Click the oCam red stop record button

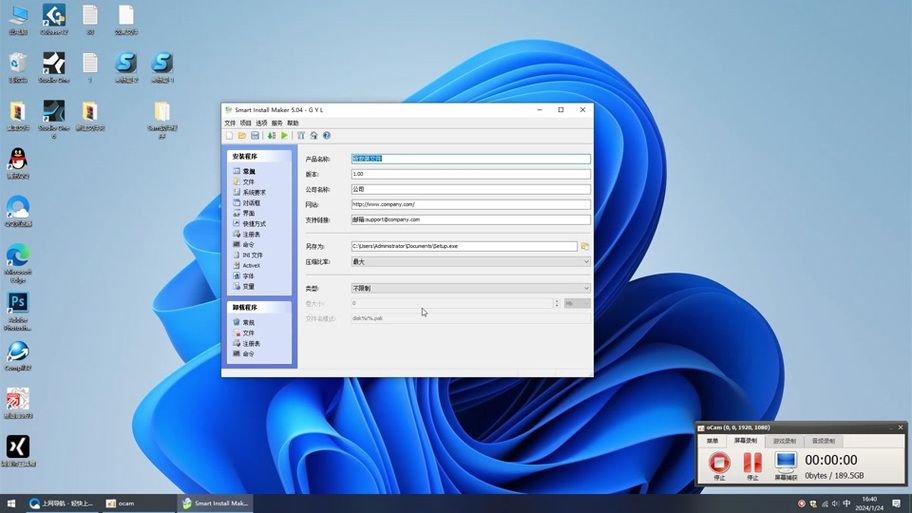[x=719, y=463]
